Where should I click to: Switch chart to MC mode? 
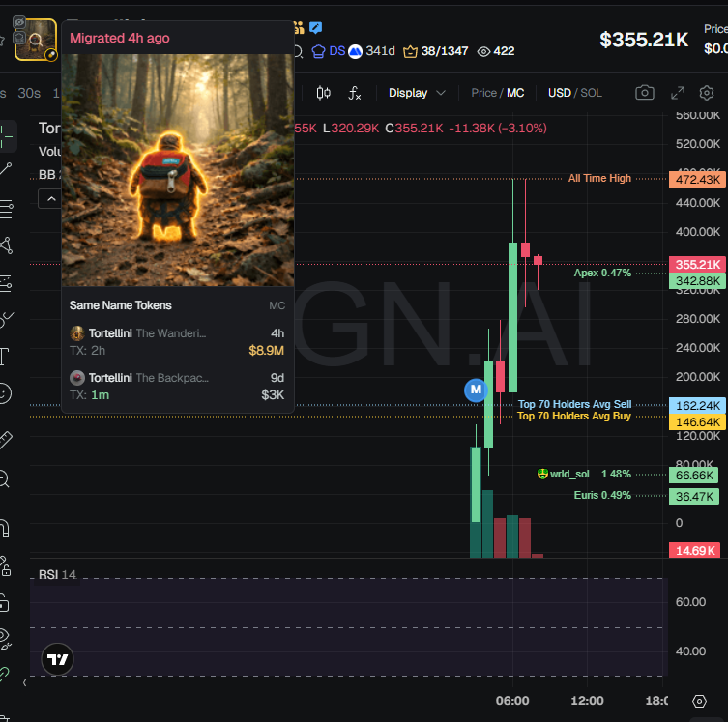(x=515, y=93)
